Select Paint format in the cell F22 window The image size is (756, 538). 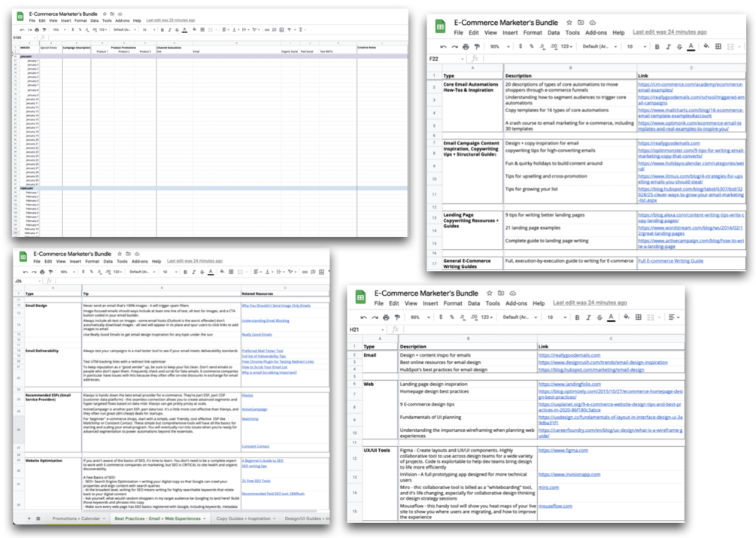click(x=477, y=47)
